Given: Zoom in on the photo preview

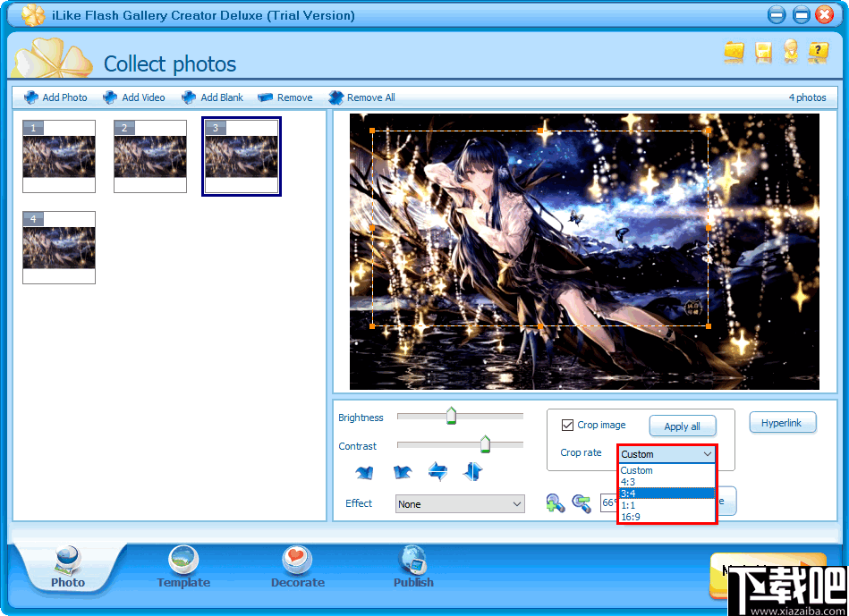Looking at the screenshot, I should point(555,502).
